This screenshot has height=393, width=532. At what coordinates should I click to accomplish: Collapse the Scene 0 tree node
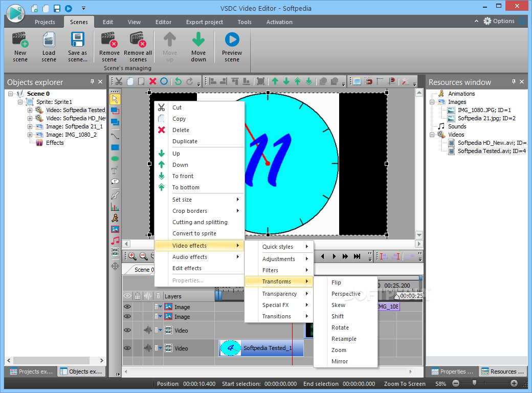click(x=11, y=94)
